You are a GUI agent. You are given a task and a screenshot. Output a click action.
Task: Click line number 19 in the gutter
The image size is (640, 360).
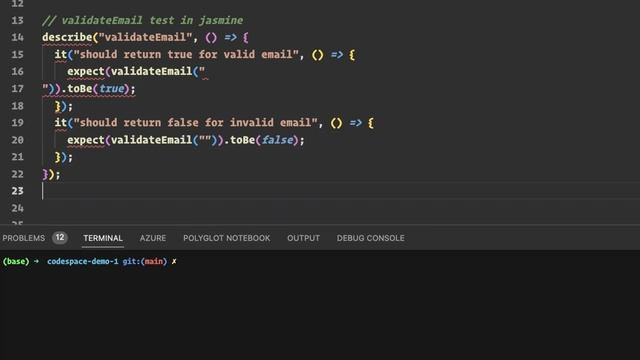(18, 123)
